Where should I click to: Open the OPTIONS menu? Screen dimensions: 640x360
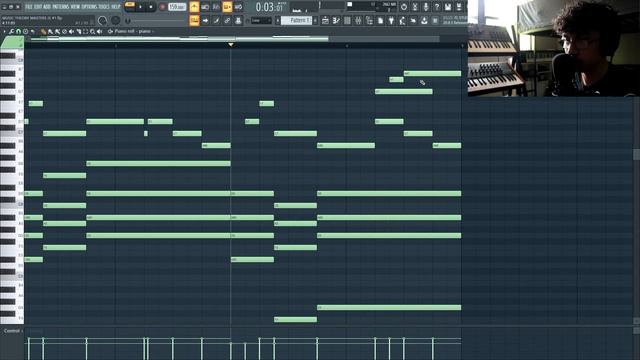[x=89, y=7]
